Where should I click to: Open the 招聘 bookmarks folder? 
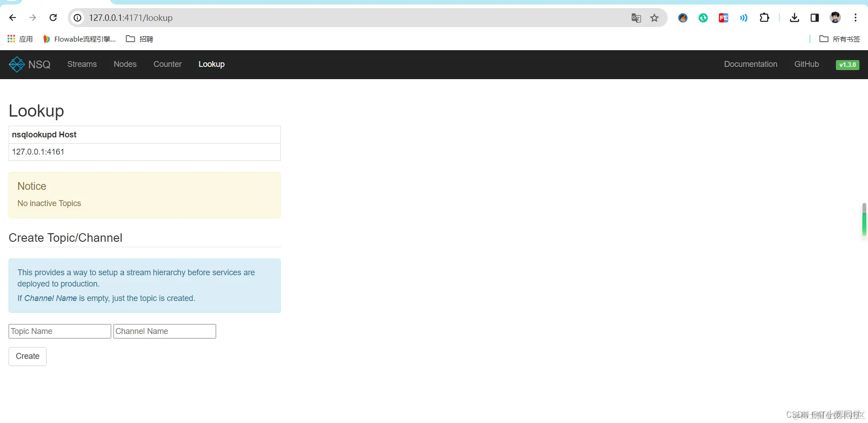click(x=139, y=39)
